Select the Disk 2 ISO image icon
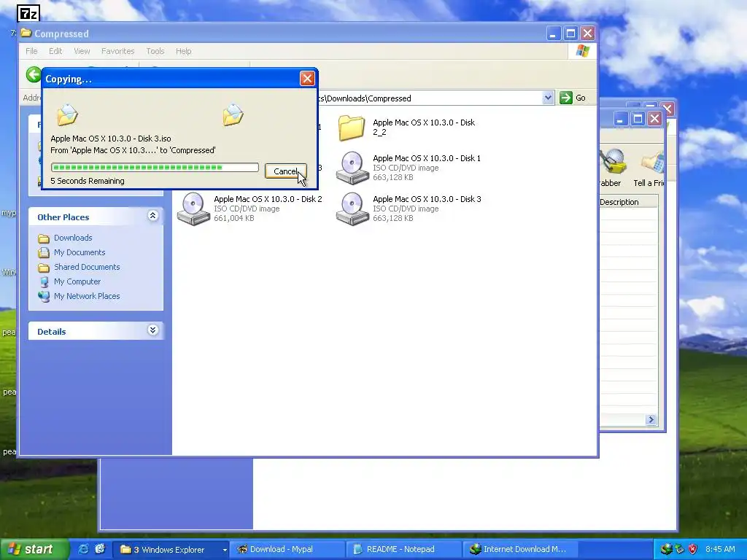This screenshot has height=560, width=747. 193,209
